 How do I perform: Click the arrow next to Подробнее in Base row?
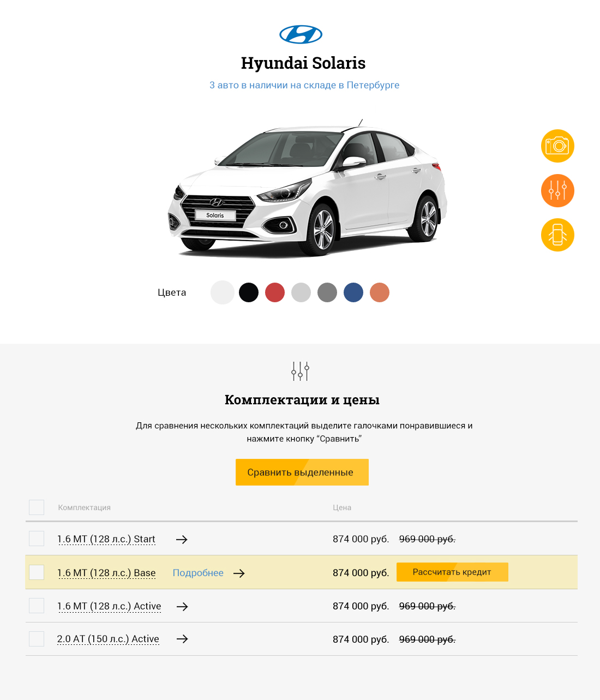coord(239,573)
